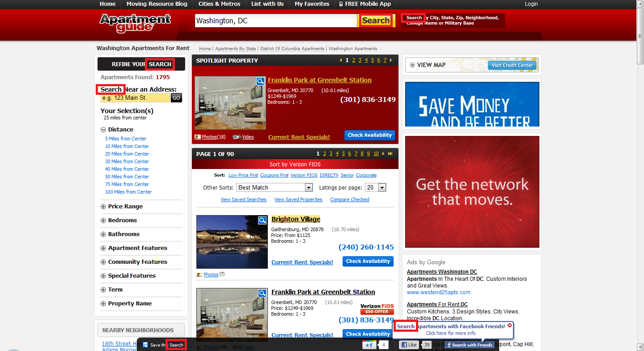The image size is (644, 351).
Task: Click Apartments By State breadcrumb
Action: pyautogui.click(x=236, y=49)
